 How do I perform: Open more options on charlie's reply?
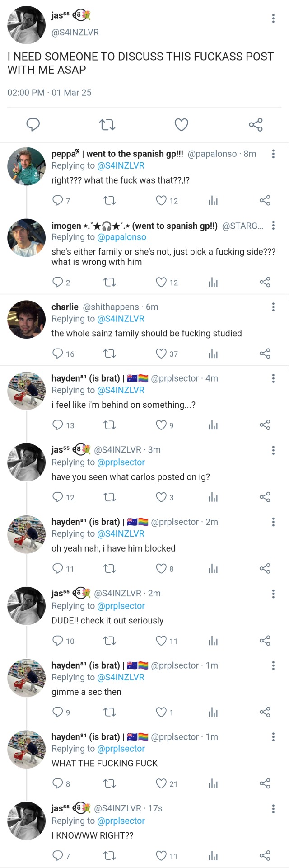click(x=273, y=307)
